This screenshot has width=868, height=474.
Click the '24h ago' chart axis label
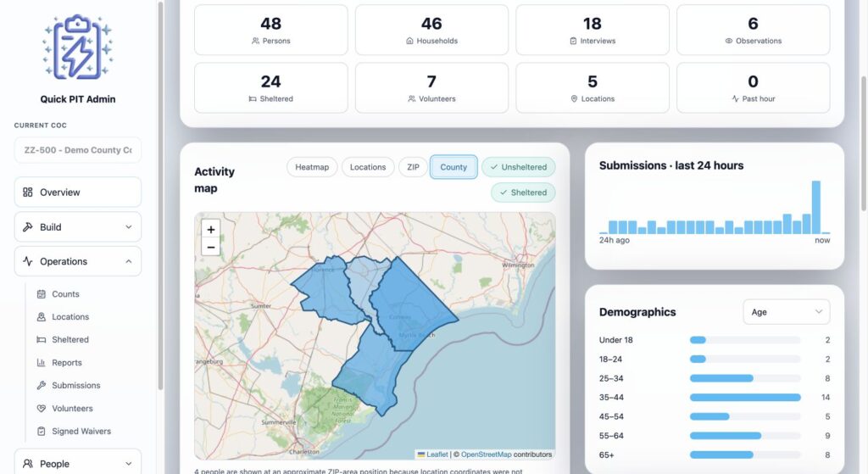tap(614, 240)
